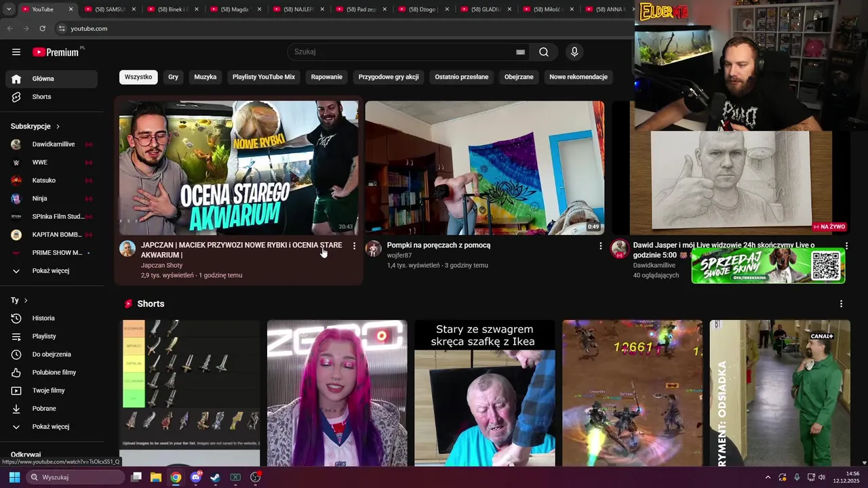The height and width of the screenshot is (488, 868).
Task: Open Task View on the taskbar
Action: (x=136, y=477)
